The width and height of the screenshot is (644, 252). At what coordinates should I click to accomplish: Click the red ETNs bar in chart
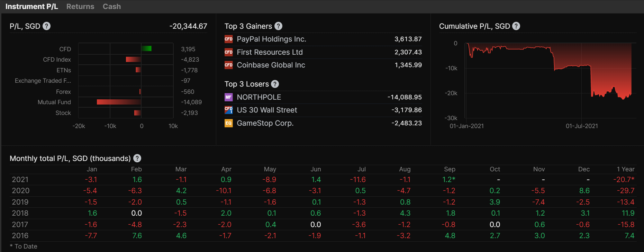point(138,70)
